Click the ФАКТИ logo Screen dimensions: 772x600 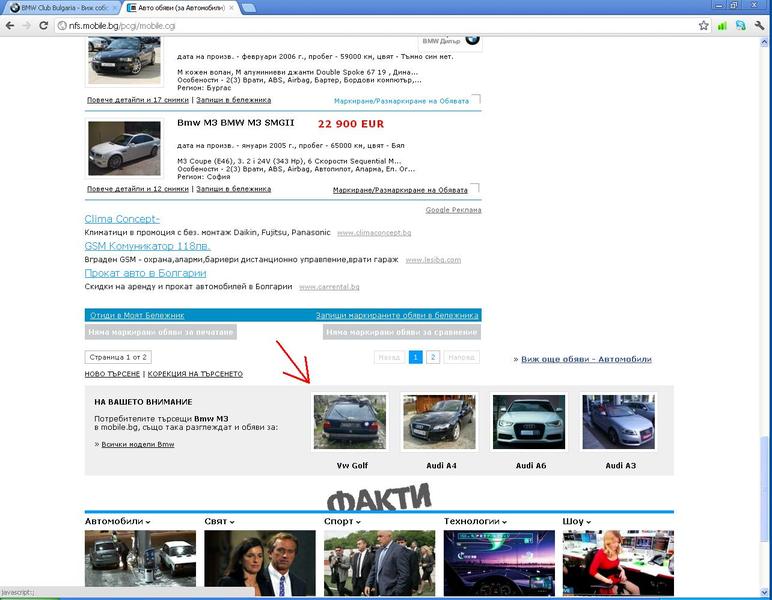pos(379,496)
